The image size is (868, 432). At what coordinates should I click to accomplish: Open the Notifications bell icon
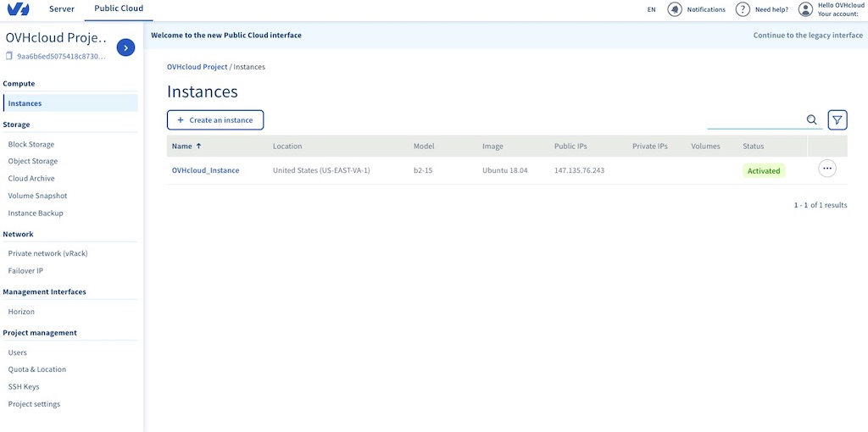coord(674,9)
